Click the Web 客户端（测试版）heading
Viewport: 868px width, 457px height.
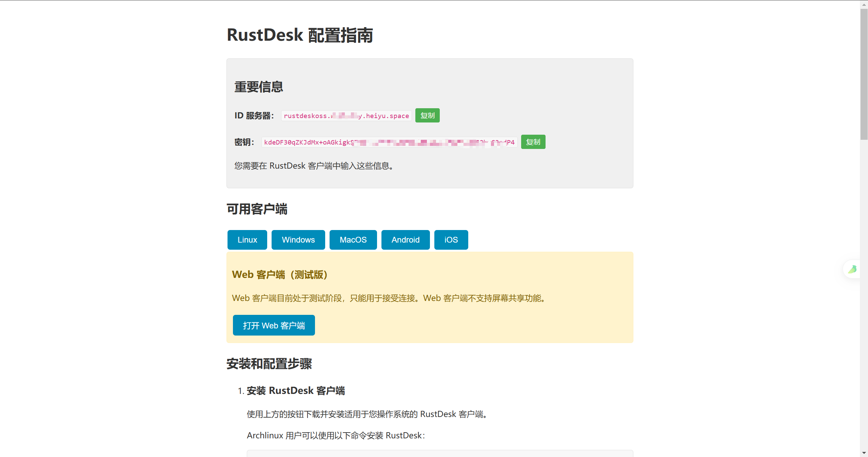280,274
